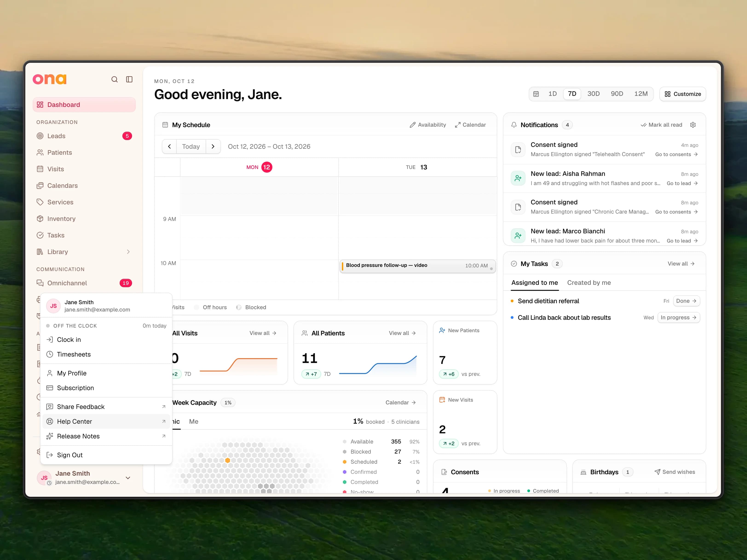Expand schedule to full Calendar
Screen dimensions: 747x560
[x=470, y=125]
